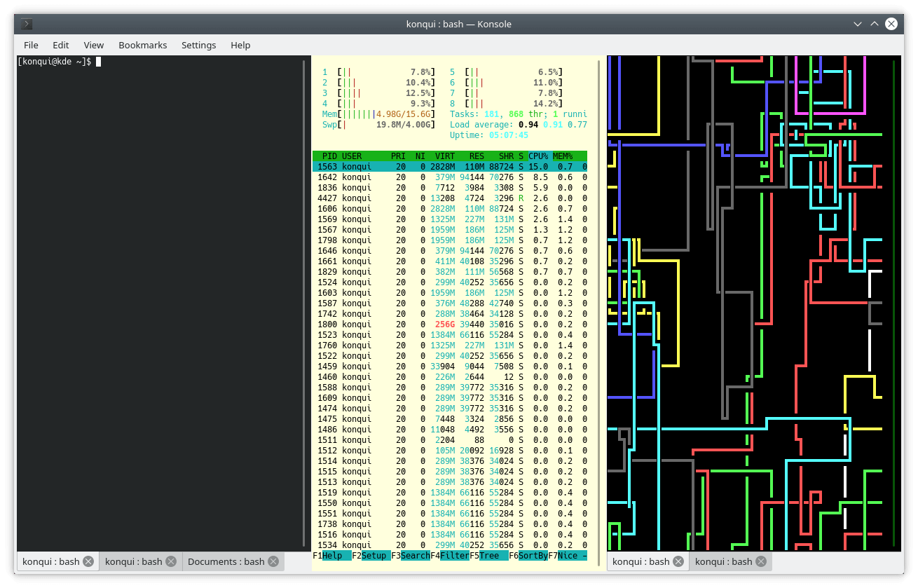918x588 pixels.
Task: Close the first konqui : bash tab in right pane
Action: click(678, 561)
